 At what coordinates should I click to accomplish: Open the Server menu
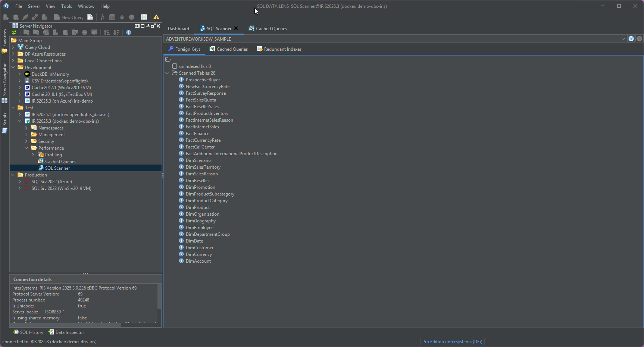point(34,6)
